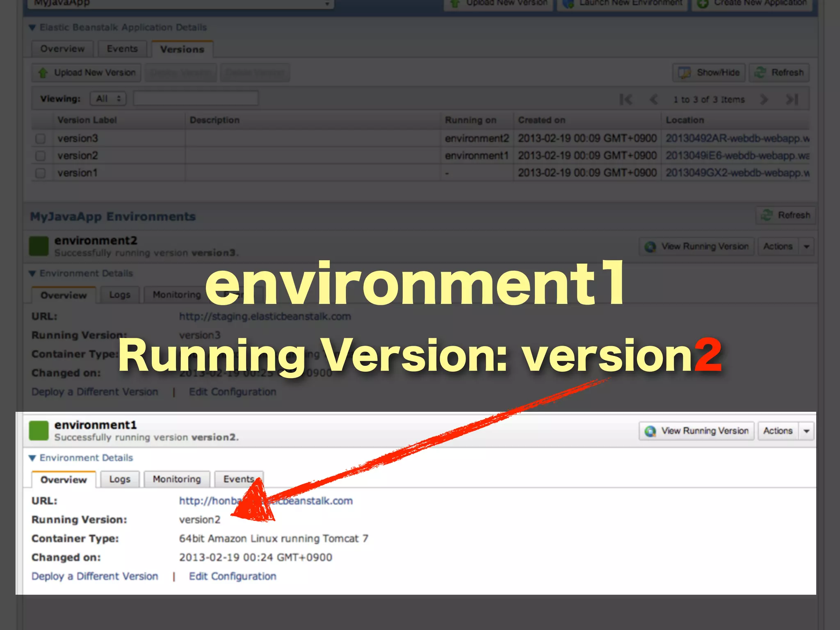Click top bar Upload New Version button
840x630 pixels.
click(x=499, y=4)
